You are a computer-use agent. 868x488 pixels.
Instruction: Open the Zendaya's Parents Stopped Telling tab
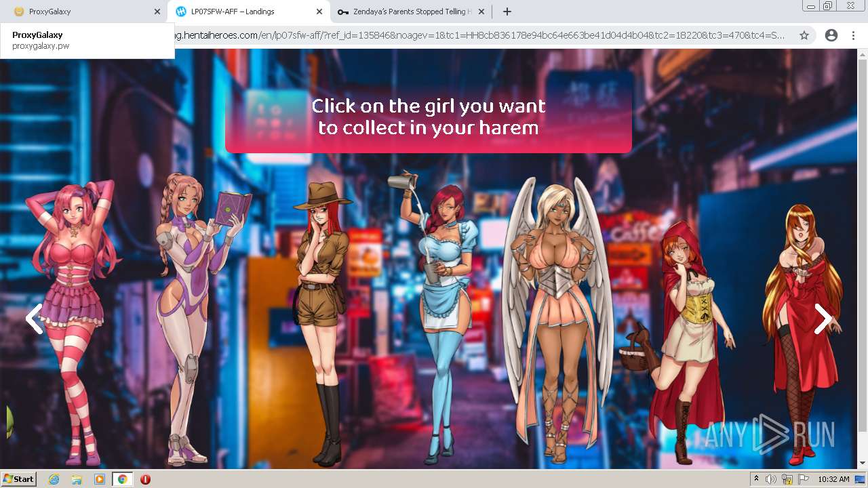pos(410,12)
